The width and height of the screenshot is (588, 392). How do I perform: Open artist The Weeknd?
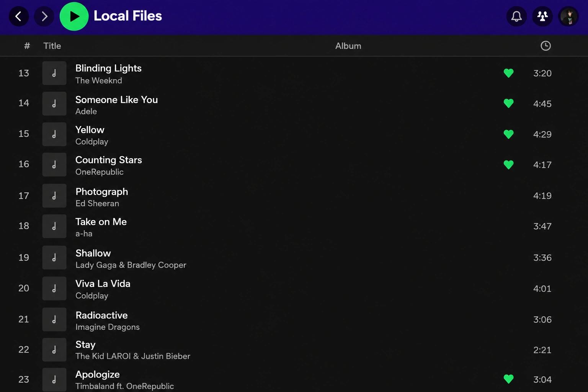[x=98, y=80]
